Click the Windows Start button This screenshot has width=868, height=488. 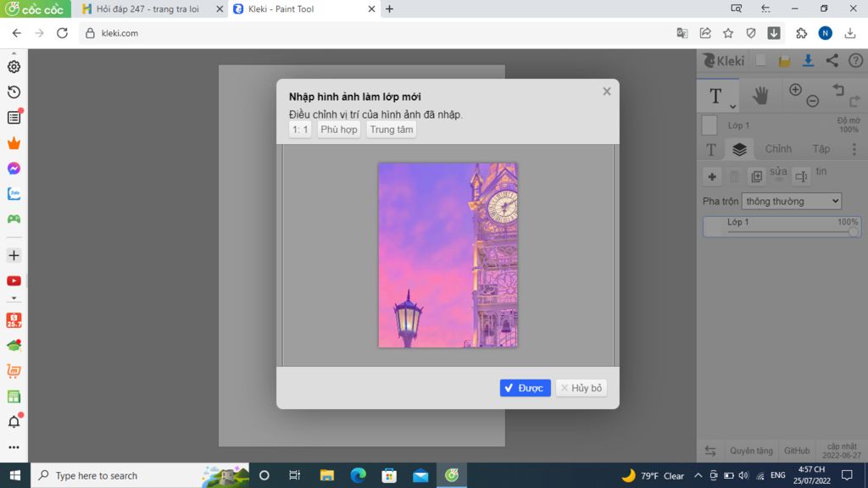[x=15, y=475]
